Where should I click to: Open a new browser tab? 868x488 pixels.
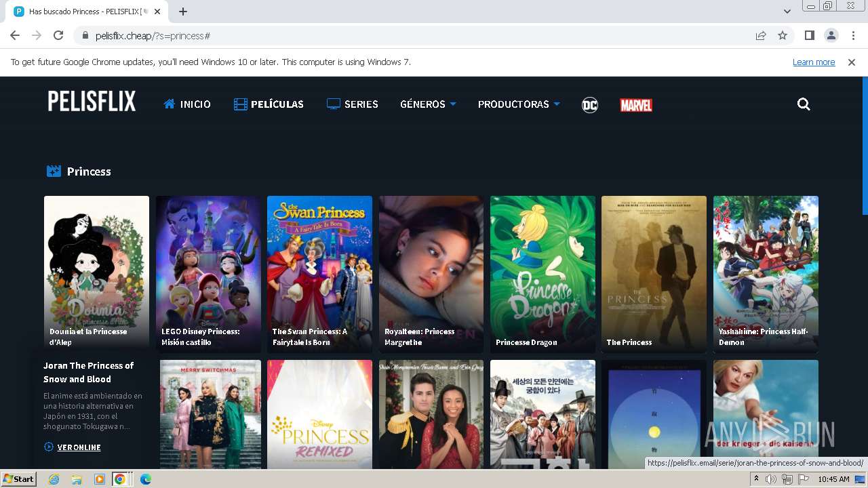pyautogui.click(x=183, y=12)
